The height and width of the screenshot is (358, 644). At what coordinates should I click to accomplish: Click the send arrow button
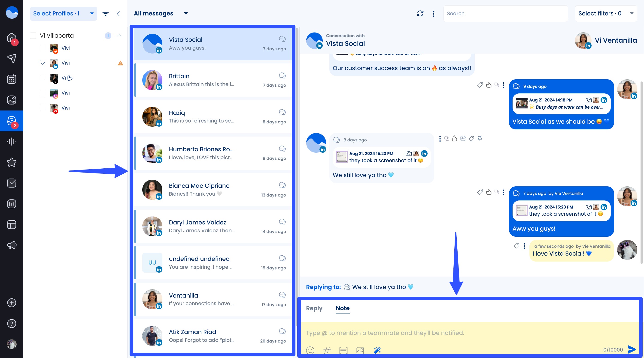[632, 349]
